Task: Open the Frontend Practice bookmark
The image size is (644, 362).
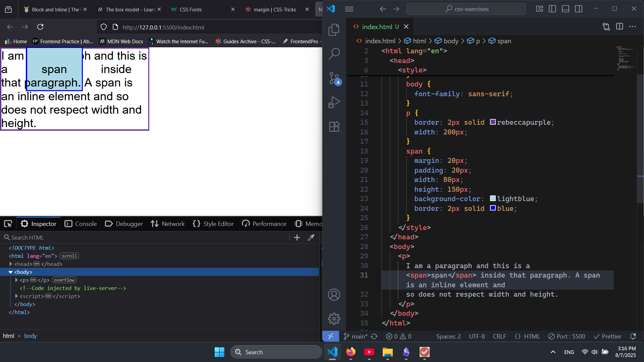Action: tap(63, 41)
